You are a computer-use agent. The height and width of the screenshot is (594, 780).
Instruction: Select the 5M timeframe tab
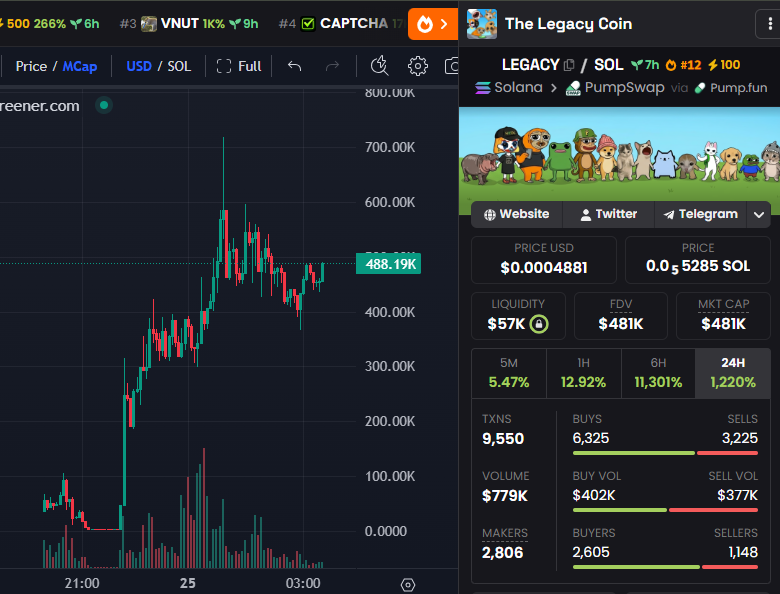pyautogui.click(x=508, y=373)
